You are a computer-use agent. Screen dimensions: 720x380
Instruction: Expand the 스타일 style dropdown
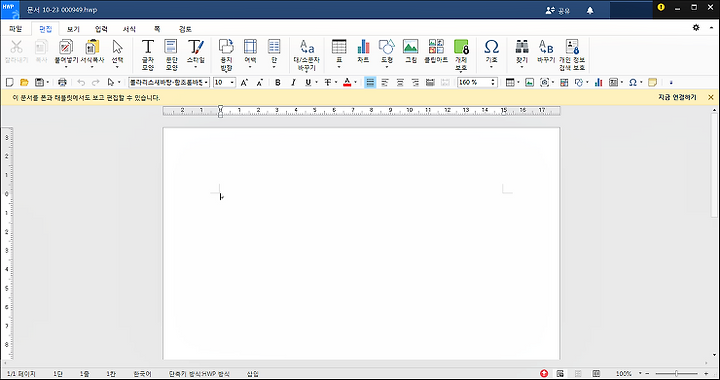click(196, 67)
